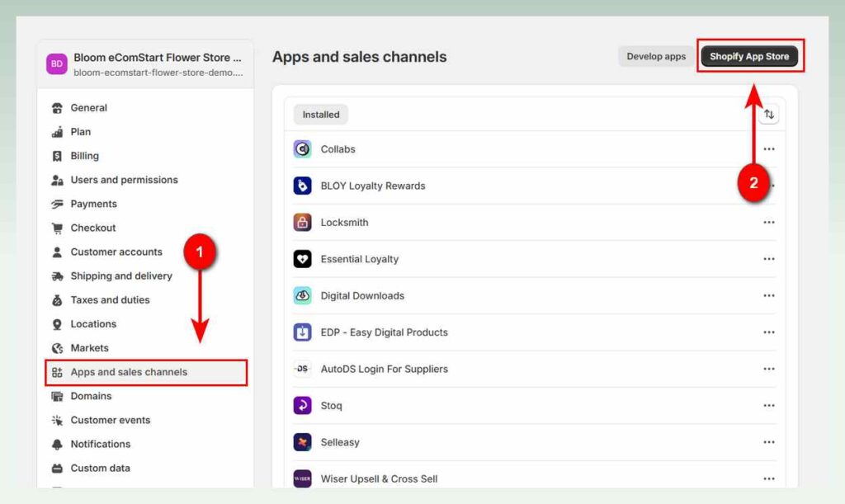Click the Shipping and delivery truck icon
845x504 pixels.
(x=57, y=276)
